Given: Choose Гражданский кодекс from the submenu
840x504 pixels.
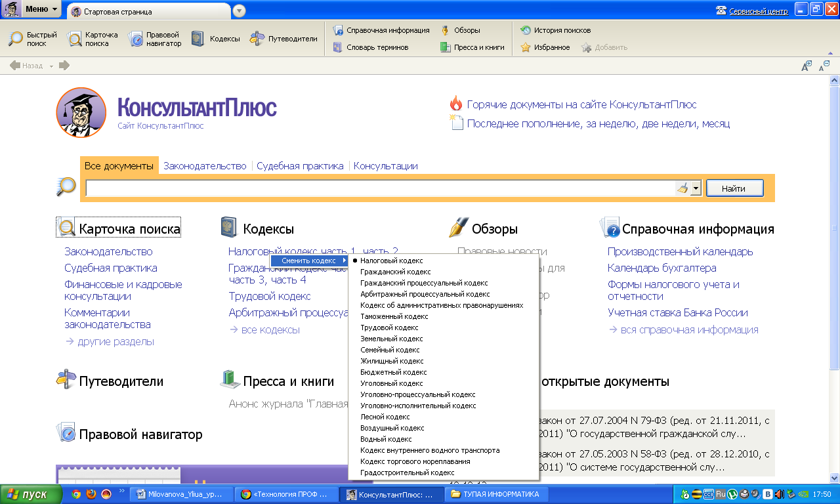Looking at the screenshot, I should point(444,272).
